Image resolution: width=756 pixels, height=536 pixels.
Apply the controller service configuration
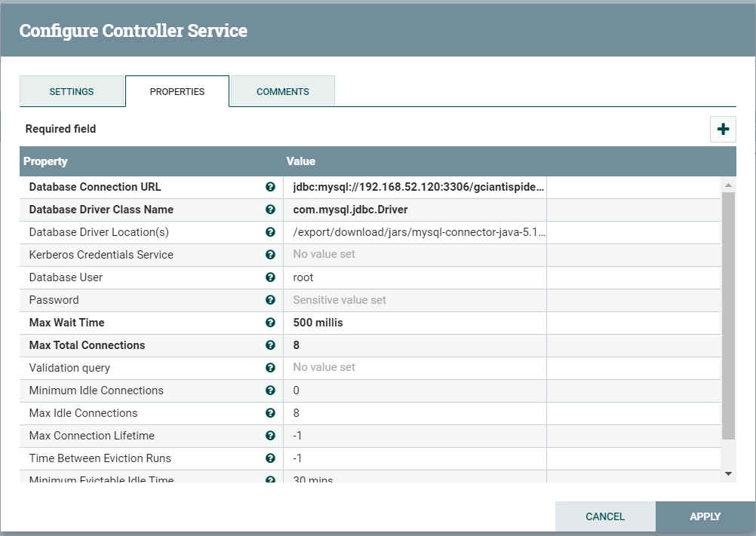coord(705,516)
